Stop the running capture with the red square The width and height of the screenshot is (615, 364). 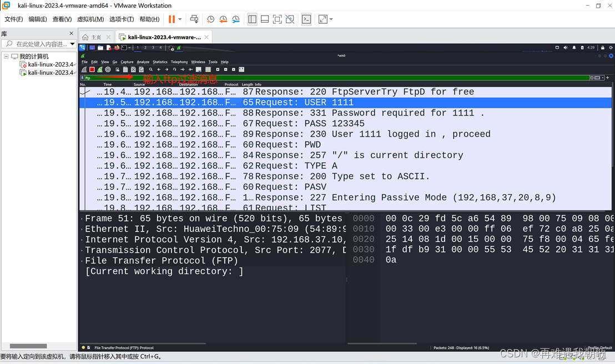coord(92,69)
